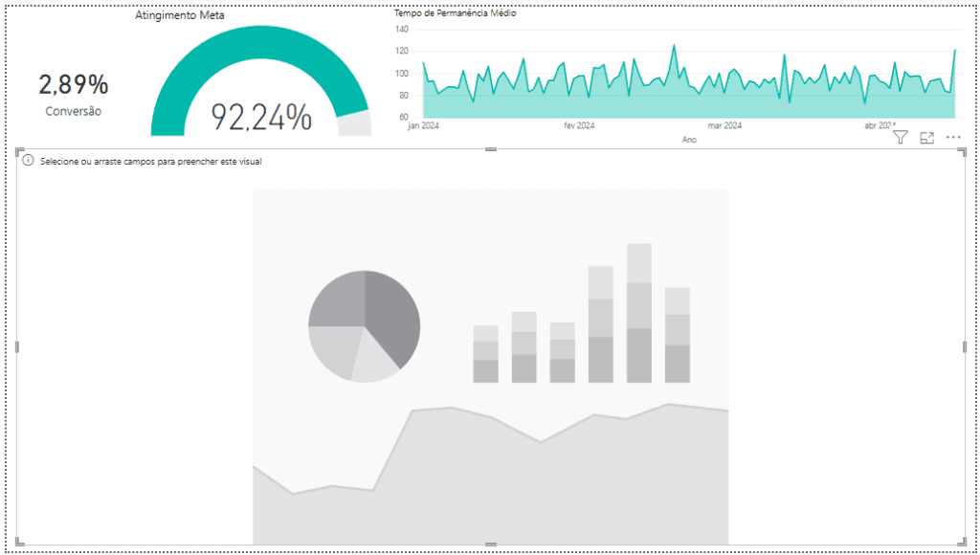The height and width of the screenshot is (555, 980).
Task: Click the left-middle resize handle of the visual
Action: 17,346
